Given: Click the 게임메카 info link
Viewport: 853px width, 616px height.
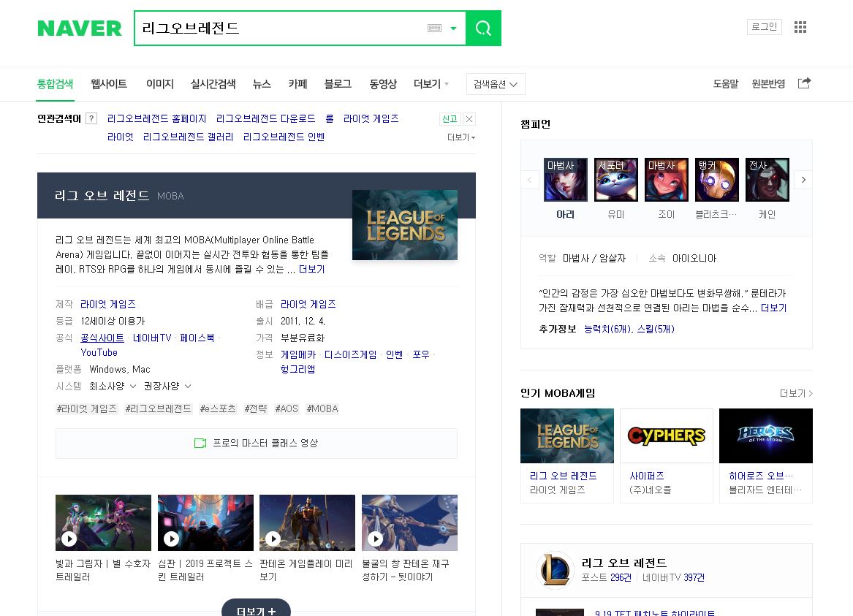Looking at the screenshot, I should coord(298,355).
